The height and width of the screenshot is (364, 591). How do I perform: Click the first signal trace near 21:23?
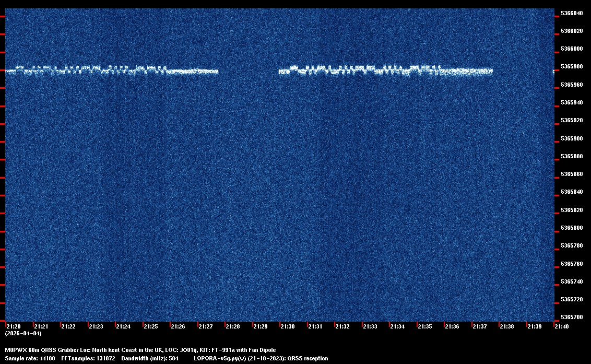[x=112, y=71]
